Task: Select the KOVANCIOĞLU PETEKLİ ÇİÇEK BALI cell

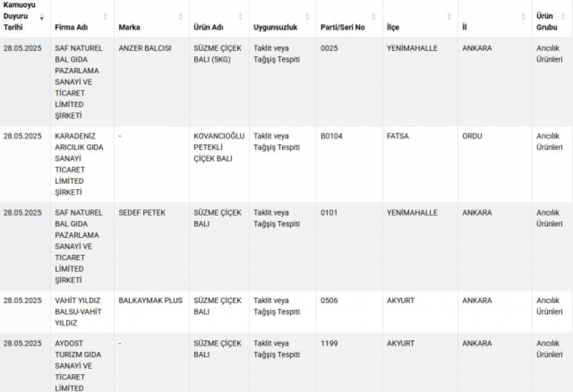Action: pyautogui.click(x=219, y=147)
